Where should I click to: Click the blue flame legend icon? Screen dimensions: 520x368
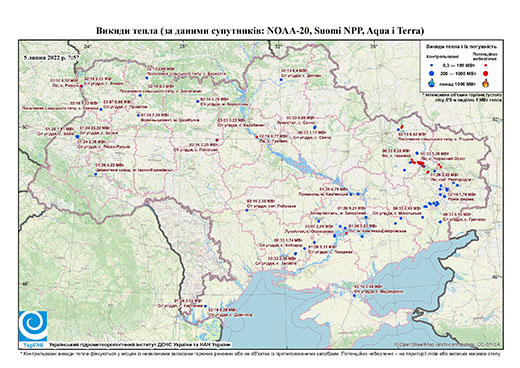pyautogui.click(x=431, y=83)
